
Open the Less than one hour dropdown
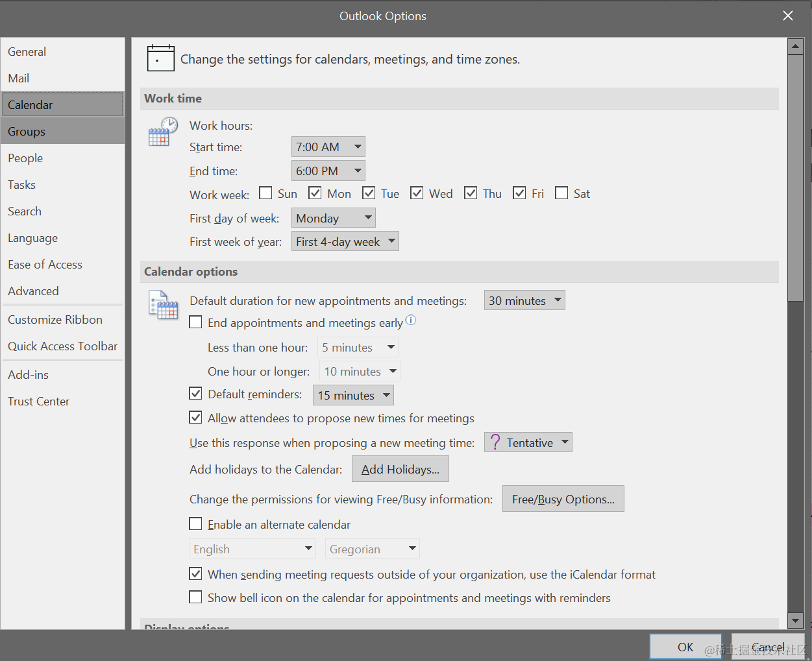coord(358,347)
